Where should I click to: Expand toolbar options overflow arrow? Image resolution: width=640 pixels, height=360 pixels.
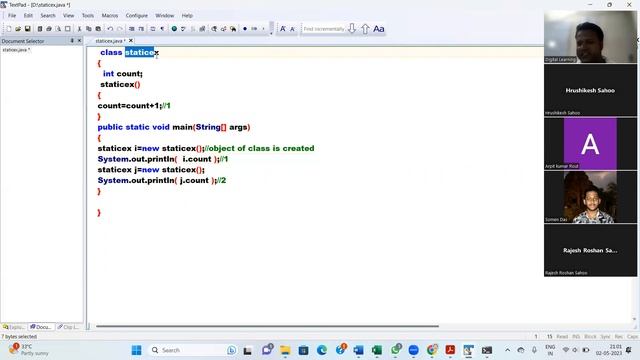click(x=271, y=33)
